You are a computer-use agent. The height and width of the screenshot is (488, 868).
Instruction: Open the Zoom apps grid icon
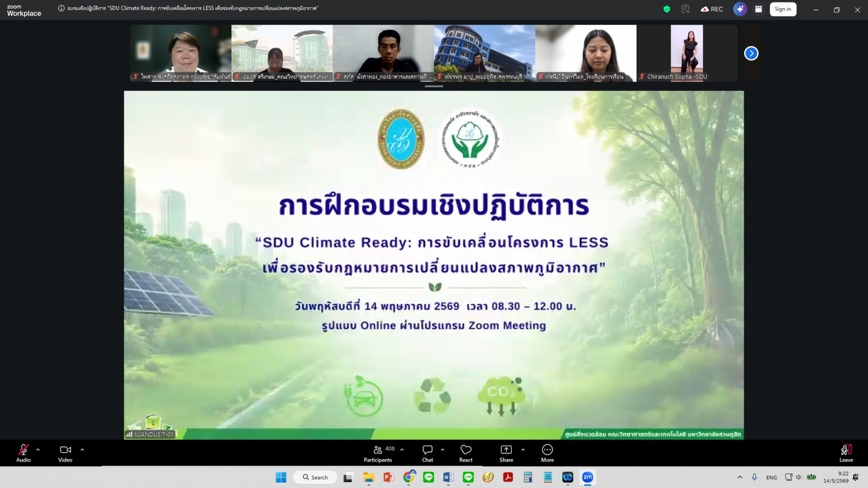point(759,9)
